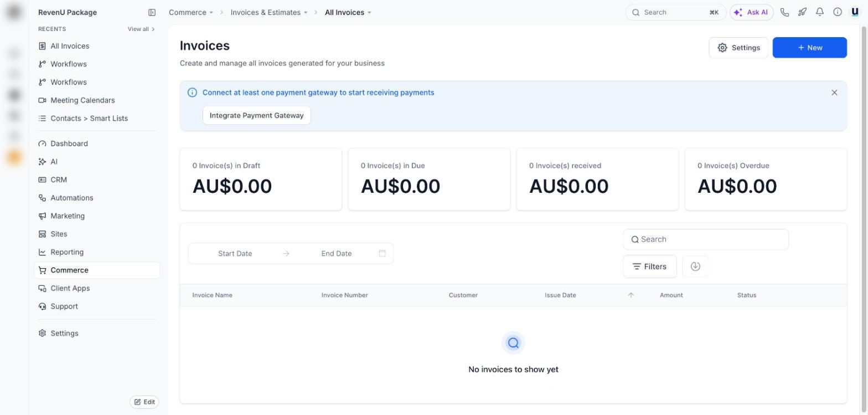Select Commerce in sidebar

[x=97, y=270]
